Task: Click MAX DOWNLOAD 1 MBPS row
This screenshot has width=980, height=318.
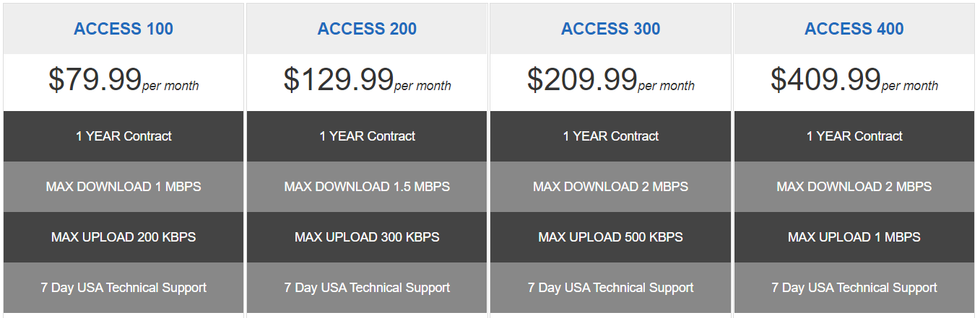Action: [x=123, y=187]
